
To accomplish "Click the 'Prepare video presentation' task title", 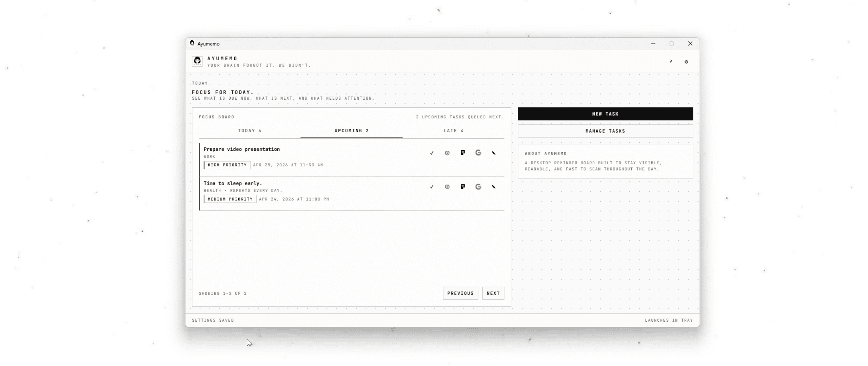I will pos(242,149).
